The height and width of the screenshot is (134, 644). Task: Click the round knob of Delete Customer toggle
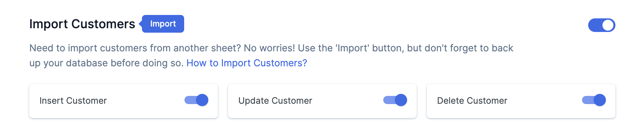600,100
